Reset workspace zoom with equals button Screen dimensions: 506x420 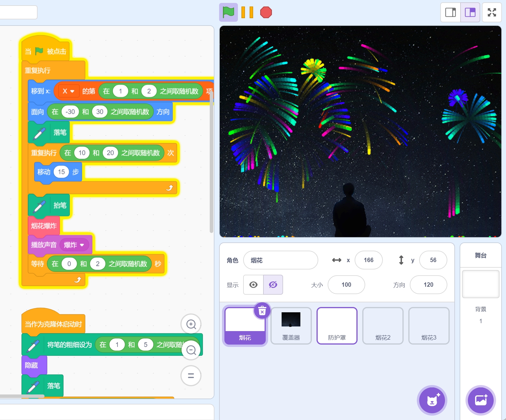pos(191,376)
